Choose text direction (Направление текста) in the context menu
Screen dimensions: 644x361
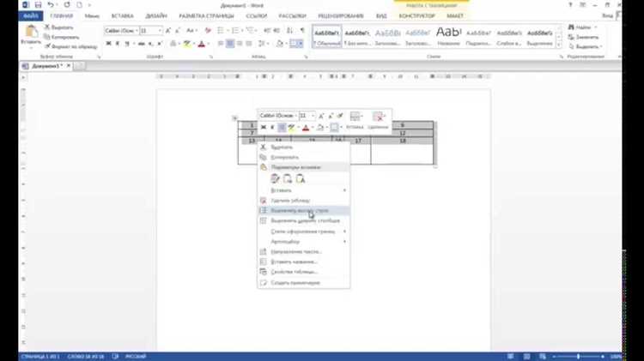click(304, 252)
